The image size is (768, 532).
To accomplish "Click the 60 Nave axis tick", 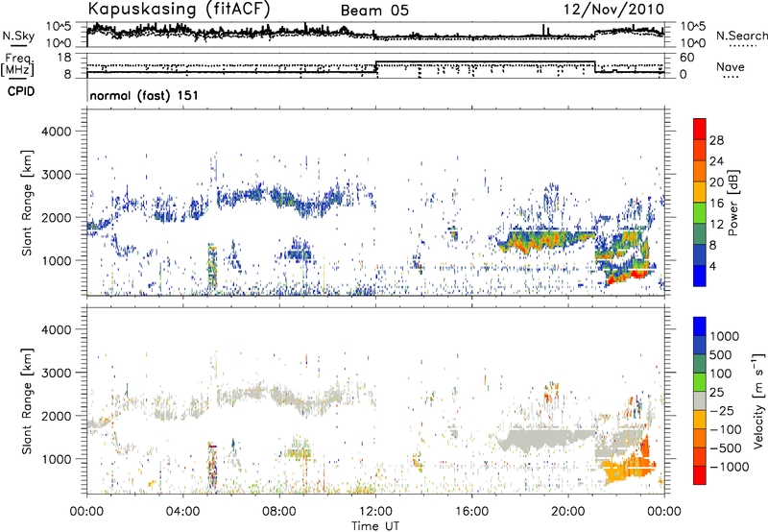I will [687, 58].
